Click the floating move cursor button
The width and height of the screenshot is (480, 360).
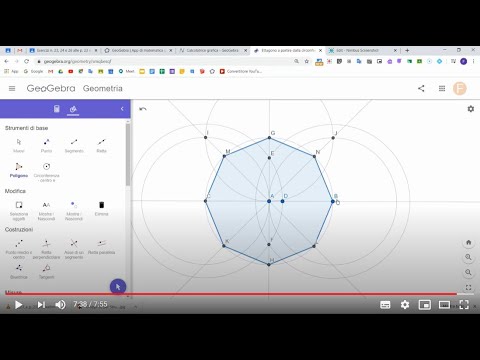(118, 287)
